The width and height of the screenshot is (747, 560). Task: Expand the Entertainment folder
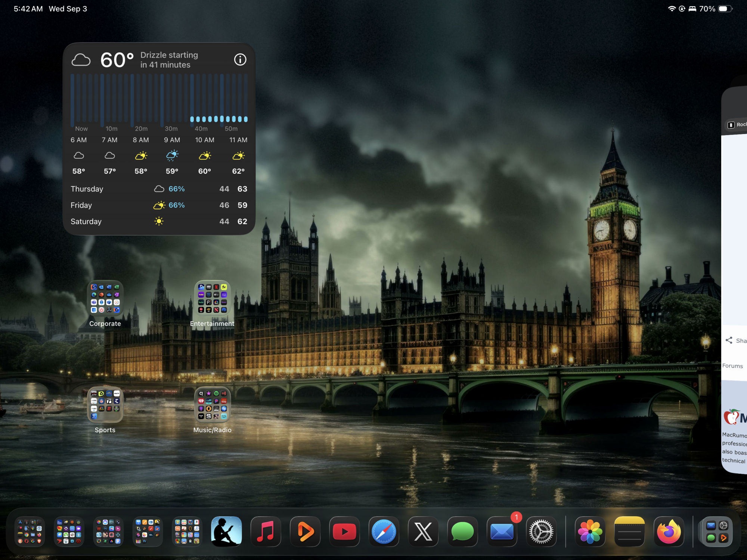[x=212, y=298]
